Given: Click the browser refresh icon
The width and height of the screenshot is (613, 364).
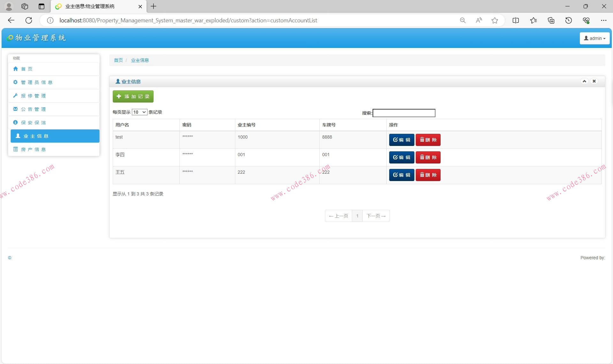Looking at the screenshot, I should tap(29, 20).
